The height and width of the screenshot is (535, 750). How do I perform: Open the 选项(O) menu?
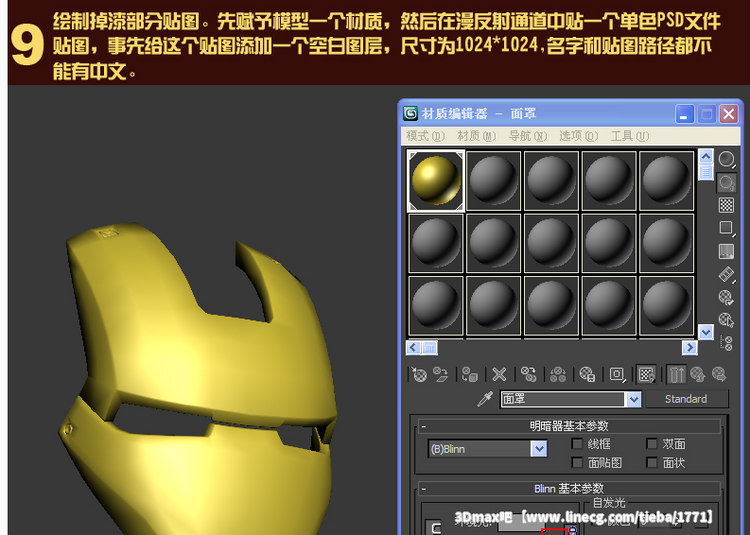pyautogui.click(x=578, y=136)
